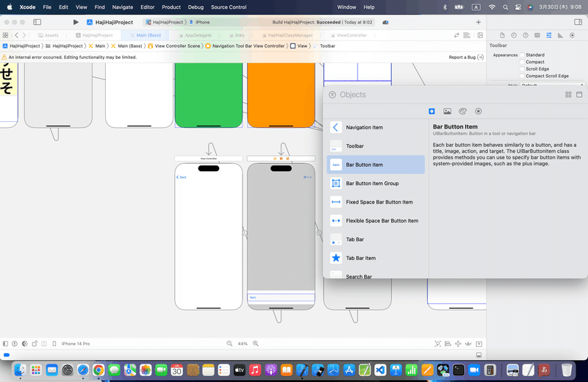This screenshot has width=588, height=382.
Task: Toggle the inspectors panel icon at top right
Action: click(578, 22)
